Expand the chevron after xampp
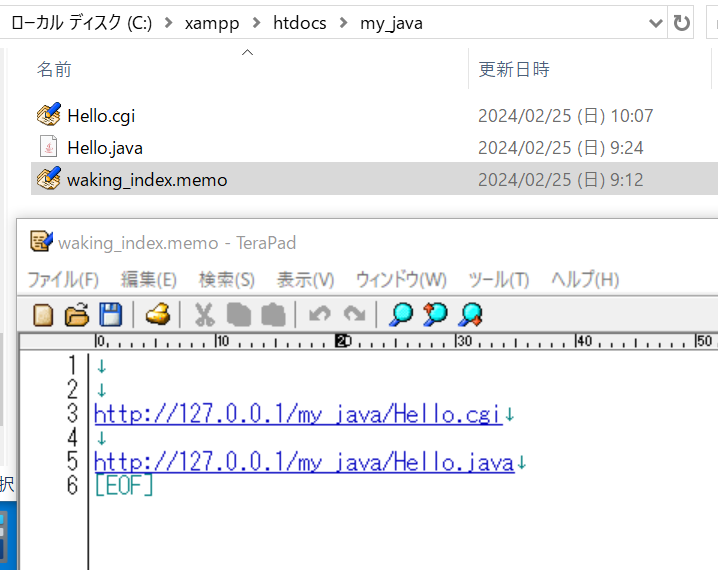The image size is (718, 570). tap(256, 22)
